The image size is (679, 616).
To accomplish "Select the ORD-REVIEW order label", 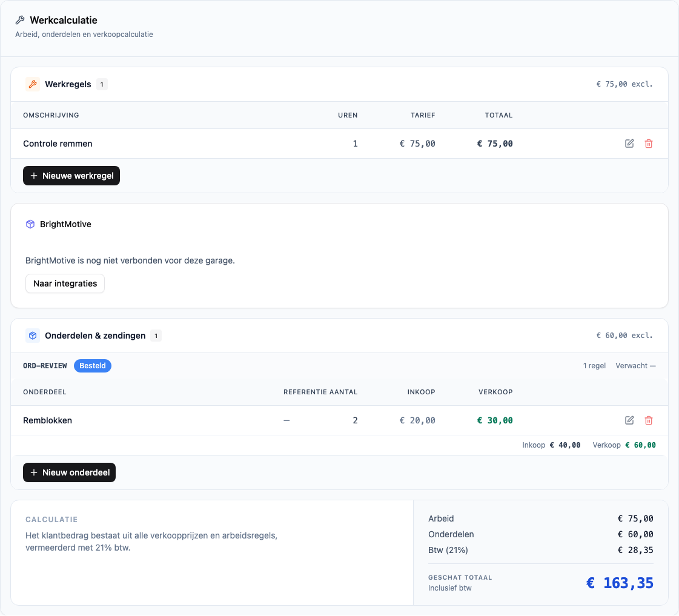I will pos(45,366).
